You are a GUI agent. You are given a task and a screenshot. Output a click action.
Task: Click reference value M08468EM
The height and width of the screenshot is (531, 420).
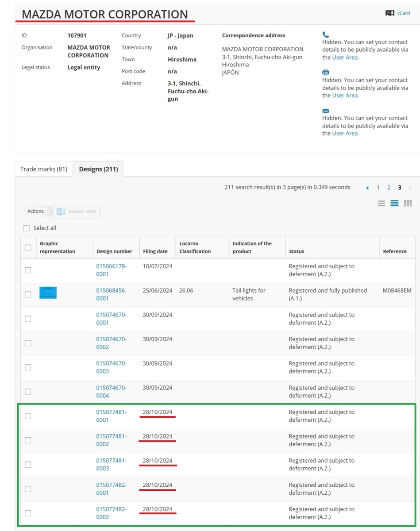pyautogui.click(x=397, y=291)
